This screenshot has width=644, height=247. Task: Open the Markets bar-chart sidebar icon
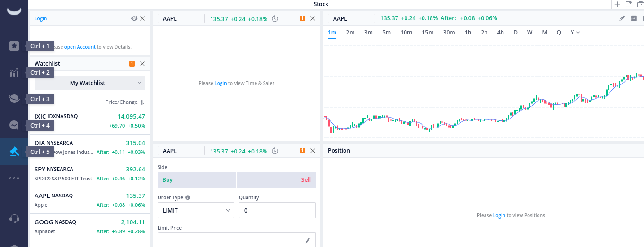14,72
